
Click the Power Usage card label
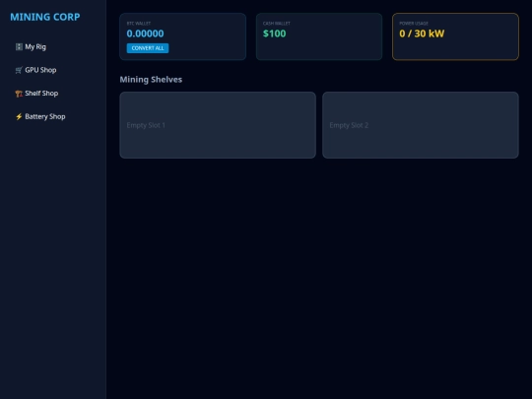(414, 24)
